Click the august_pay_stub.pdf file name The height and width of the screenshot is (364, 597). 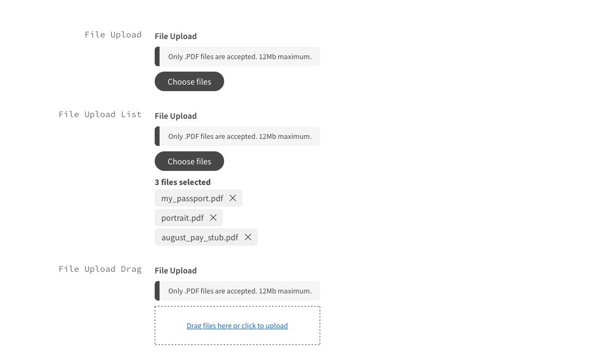200,238
